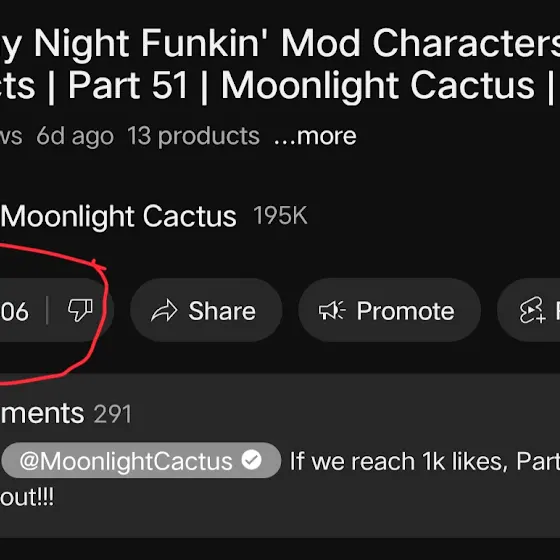
Task: Open comments via the 291 count
Action: click(112, 414)
